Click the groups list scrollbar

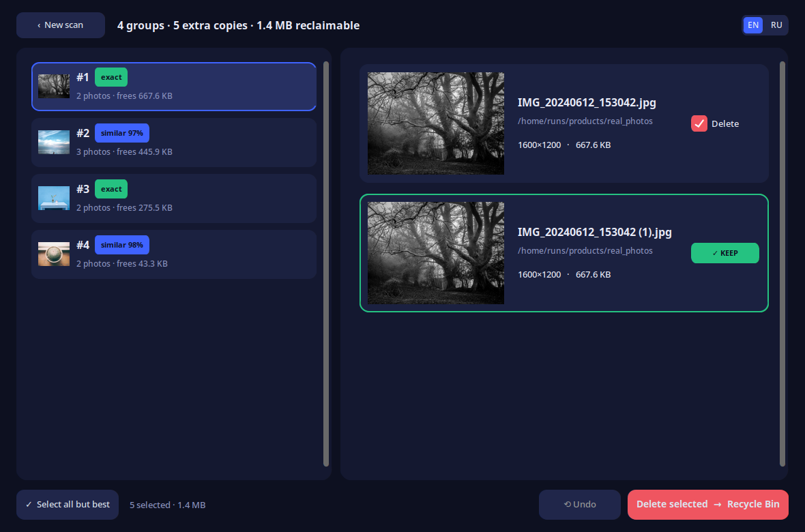pos(326,264)
